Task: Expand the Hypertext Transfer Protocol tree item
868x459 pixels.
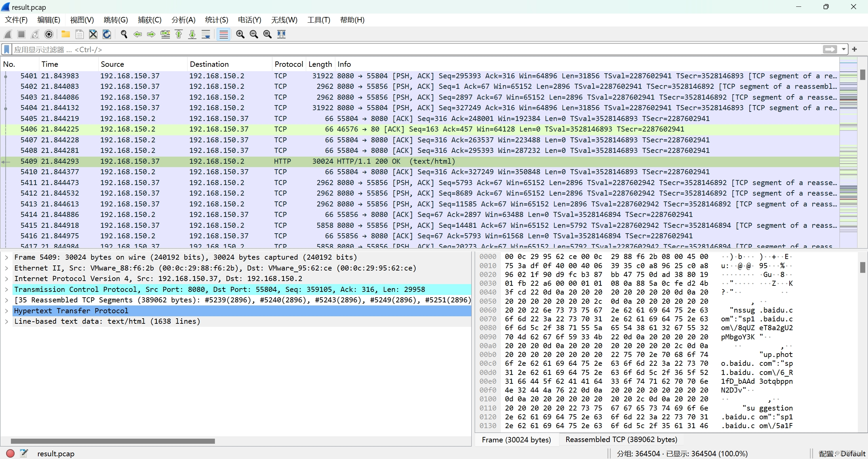Action: pyautogui.click(x=6, y=311)
